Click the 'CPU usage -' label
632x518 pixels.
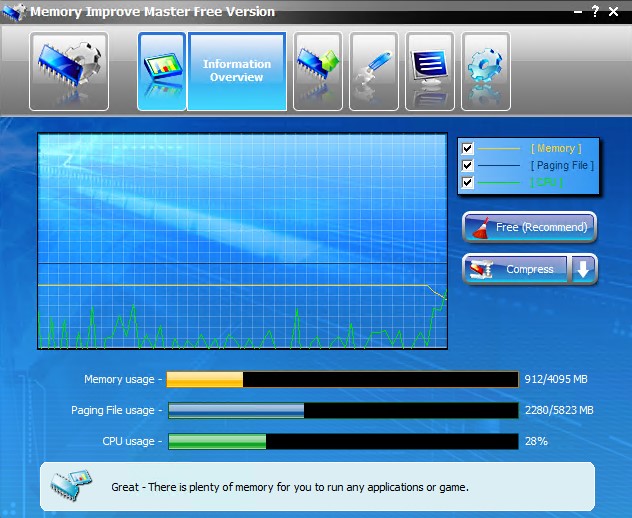pos(132,441)
